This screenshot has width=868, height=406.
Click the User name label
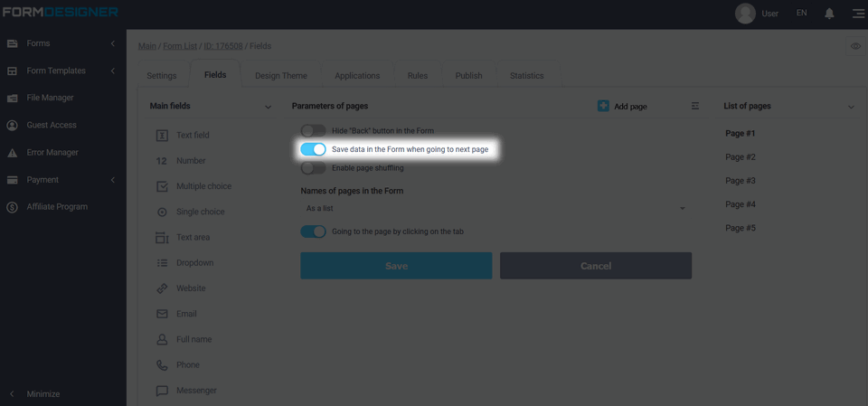(x=770, y=14)
